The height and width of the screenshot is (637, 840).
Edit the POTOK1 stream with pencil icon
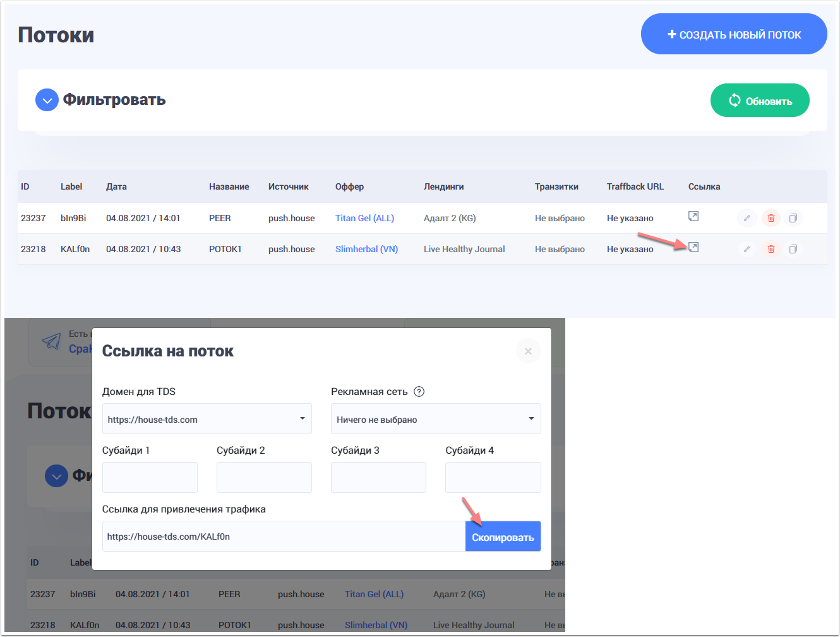click(747, 249)
